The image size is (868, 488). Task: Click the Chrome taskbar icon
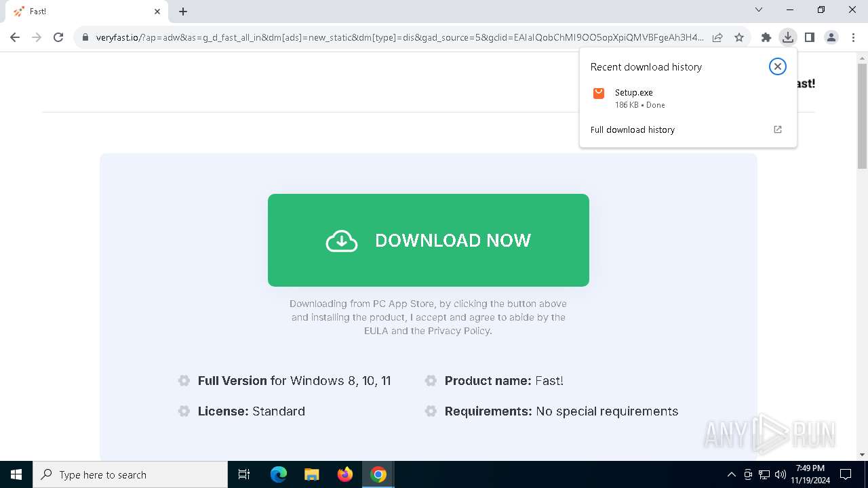(x=378, y=474)
